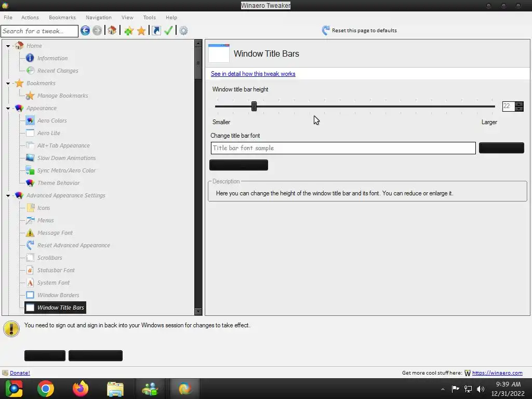Click the Aero Colors icon

(x=30, y=121)
